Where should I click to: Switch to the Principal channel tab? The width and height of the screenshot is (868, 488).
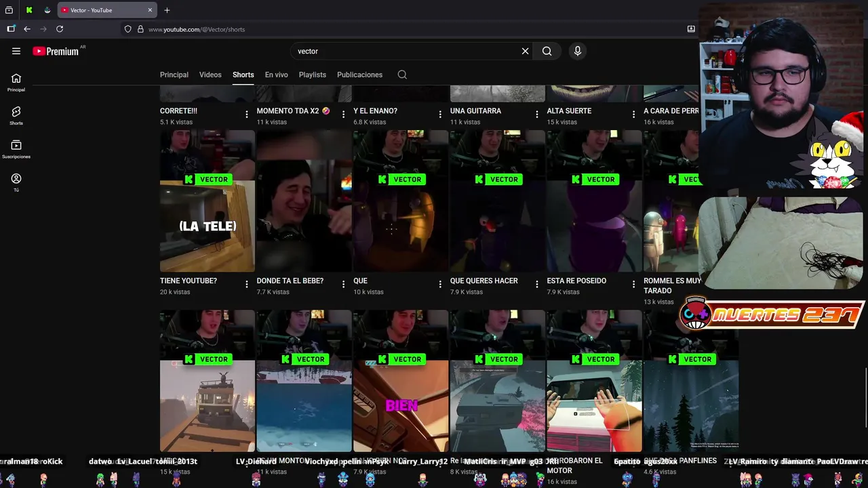pyautogui.click(x=174, y=75)
